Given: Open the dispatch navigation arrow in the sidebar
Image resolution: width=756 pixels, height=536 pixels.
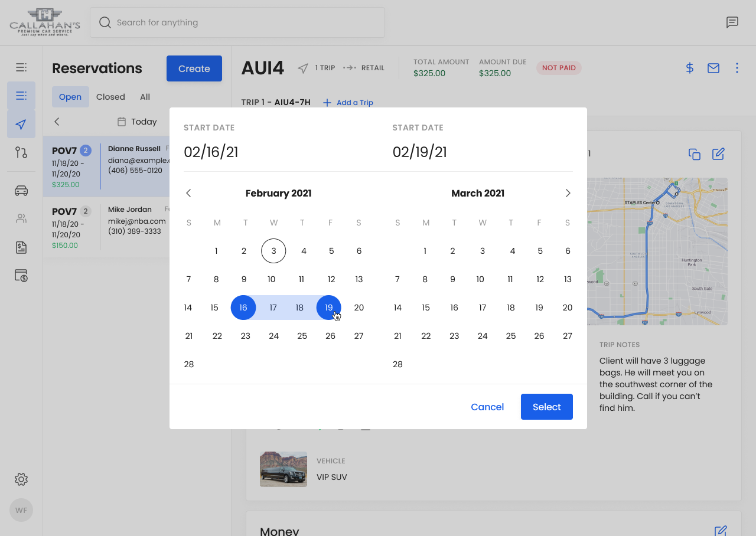Looking at the screenshot, I should pyautogui.click(x=21, y=125).
